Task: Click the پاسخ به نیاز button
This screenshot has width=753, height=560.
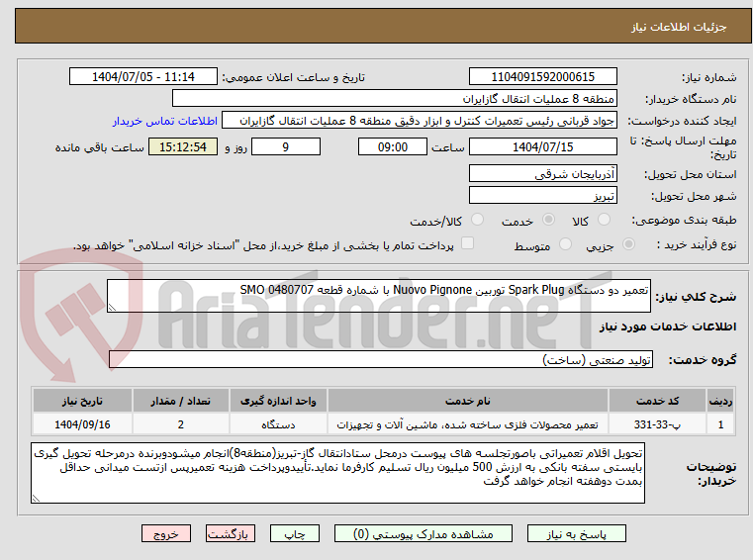Action: 576,533
